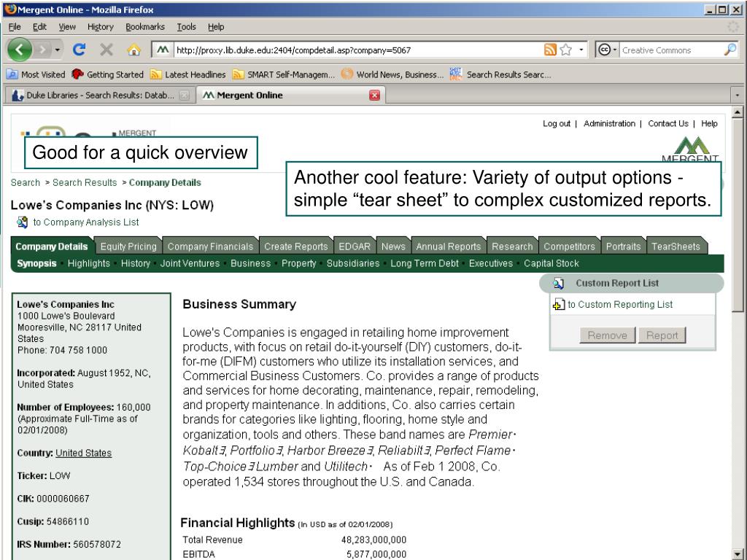The width and height of the screenshot is (747, 560).
Task: Open the Most Visited bookmark folder
Action: pos(36,74)
